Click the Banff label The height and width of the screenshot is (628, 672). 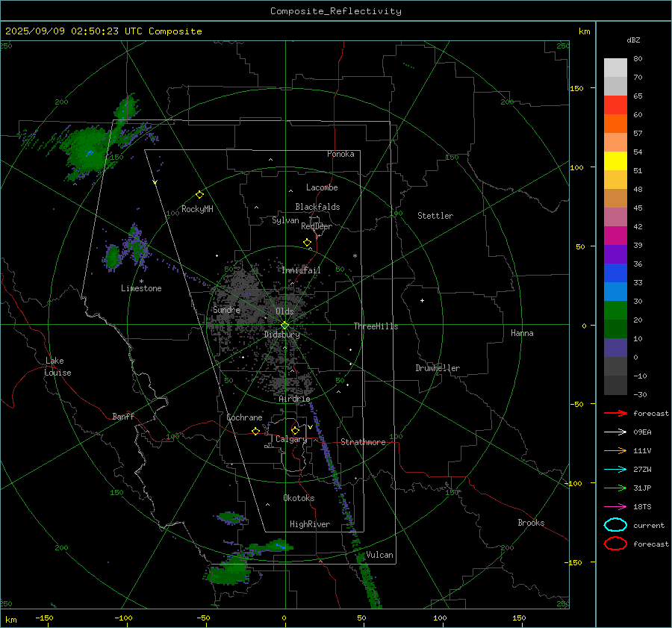(123, 417)
